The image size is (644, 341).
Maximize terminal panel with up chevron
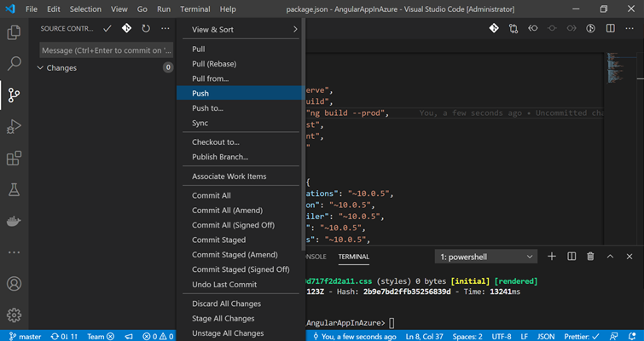click(610, 257)
